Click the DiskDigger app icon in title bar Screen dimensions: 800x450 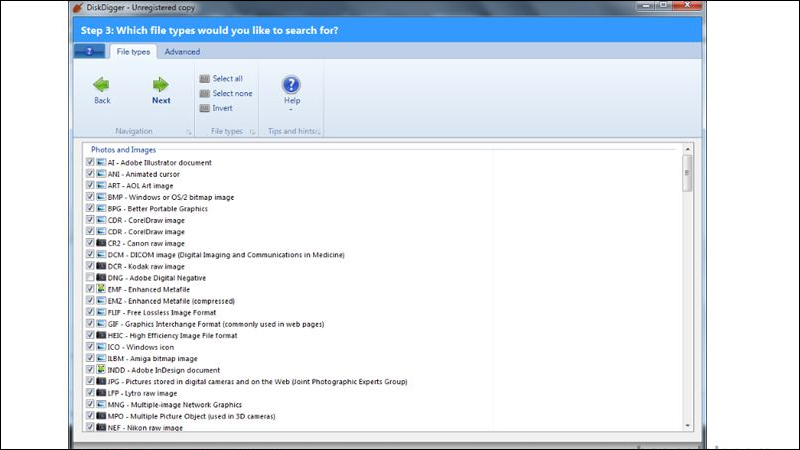(78, 7)
